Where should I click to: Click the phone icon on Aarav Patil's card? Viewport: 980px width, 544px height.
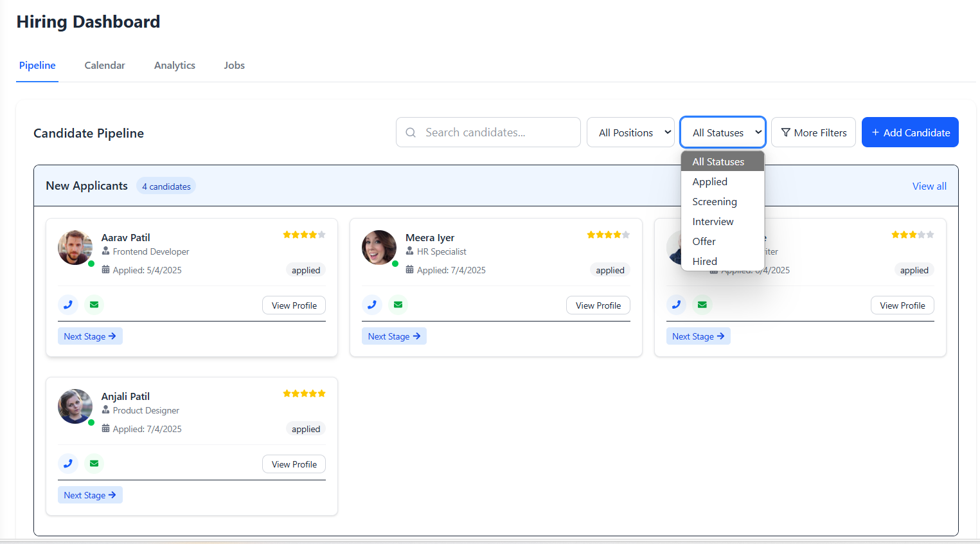[68, 304]
